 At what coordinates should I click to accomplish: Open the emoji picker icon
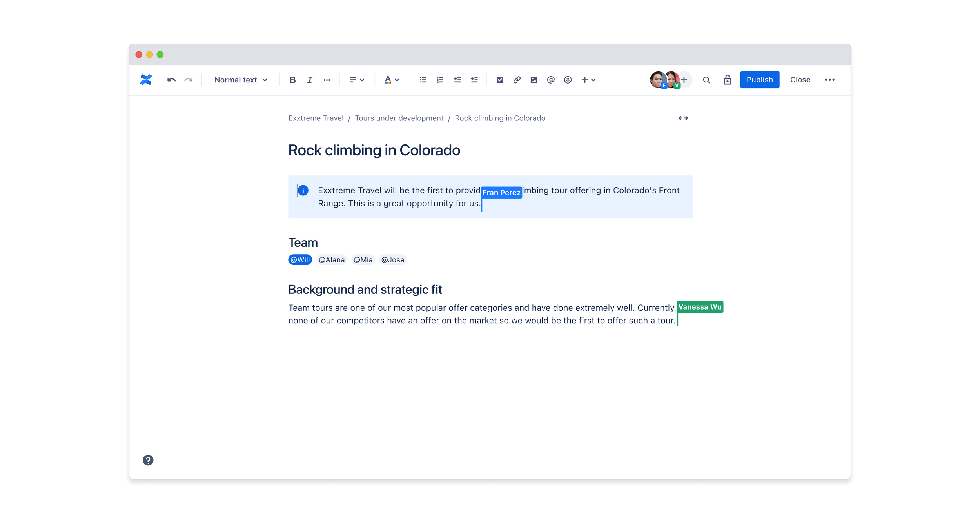pyautogui.click(x=568, y=80)
